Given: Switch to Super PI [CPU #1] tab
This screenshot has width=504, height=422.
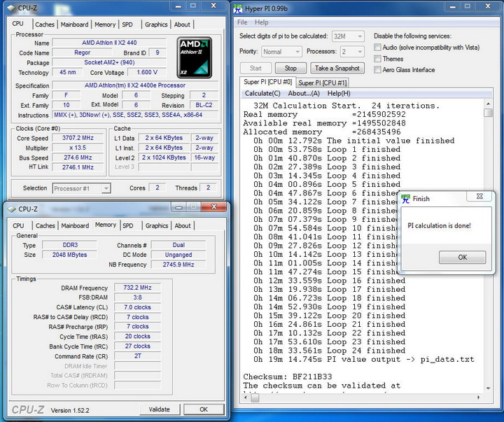Looking at the screenshot, I should point(323,83).
